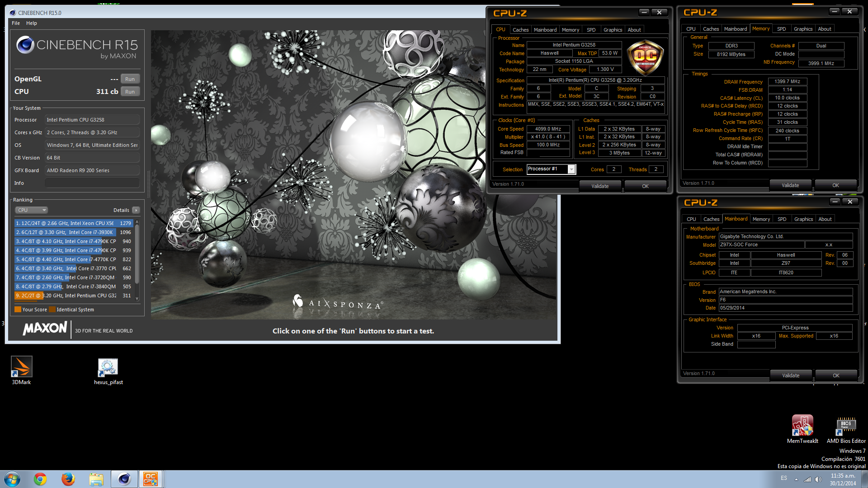
Task: Click the Show Desktop strip
Action: click(864, 479)
